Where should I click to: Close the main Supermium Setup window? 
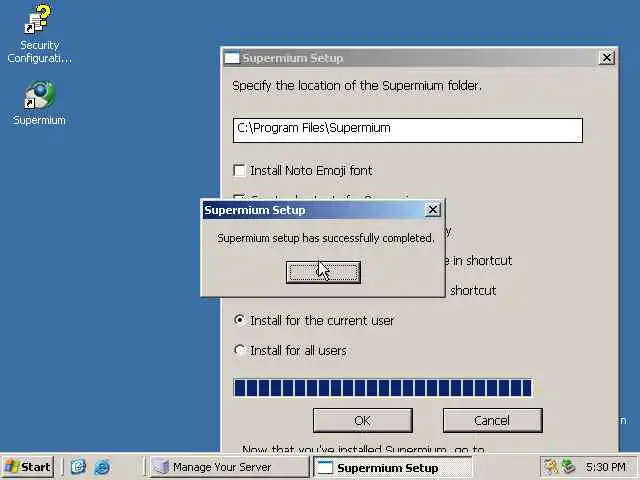point(607,58)
